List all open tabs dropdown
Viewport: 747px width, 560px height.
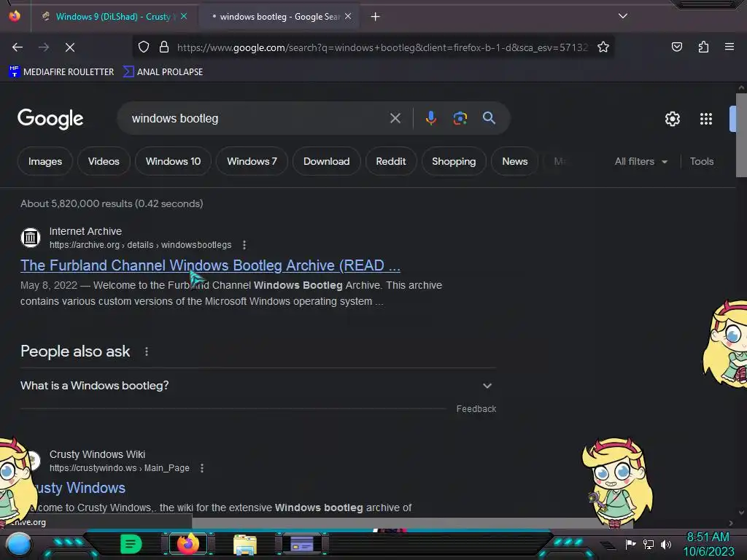623,16
